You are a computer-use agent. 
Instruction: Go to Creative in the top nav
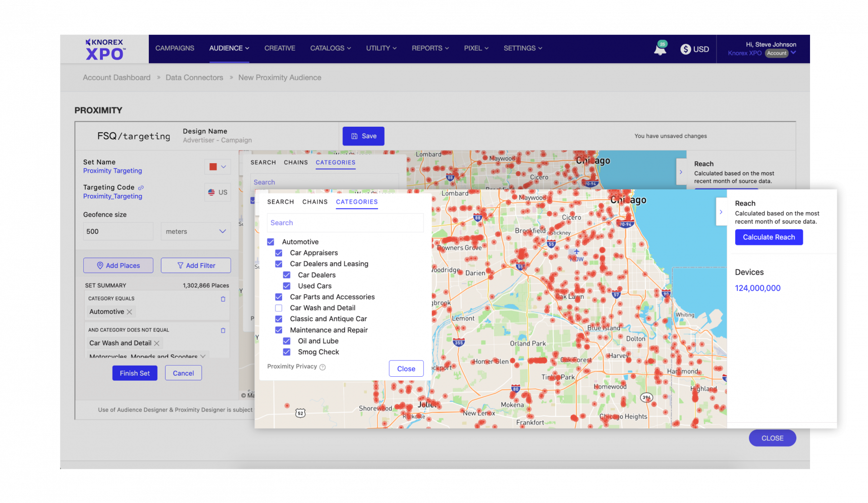click(x=280, y=48)
